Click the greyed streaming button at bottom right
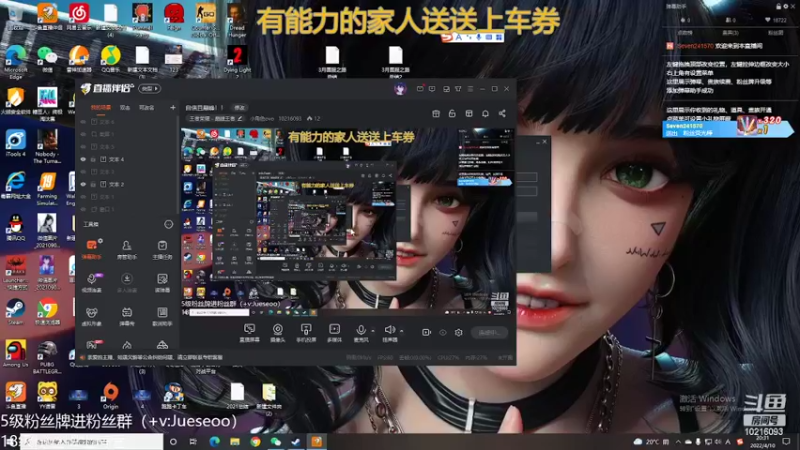 tap(489, 333)
